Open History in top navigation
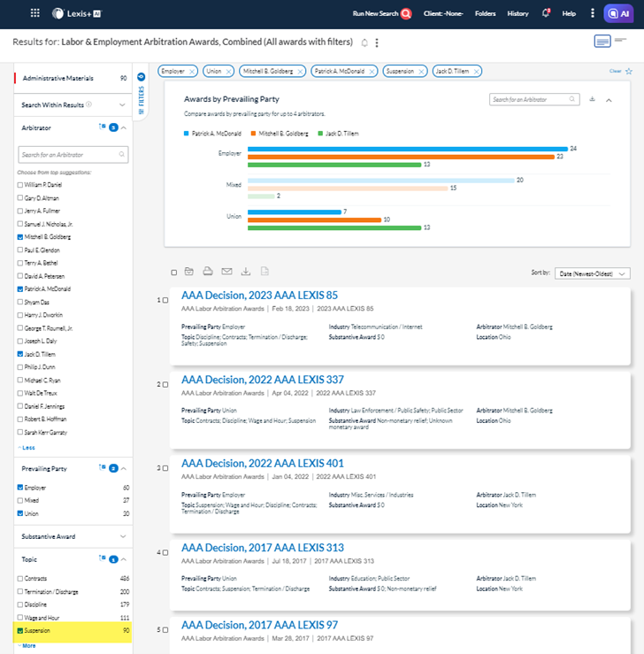644x654 pixels. pyautogui.click(x=517, y=13)
